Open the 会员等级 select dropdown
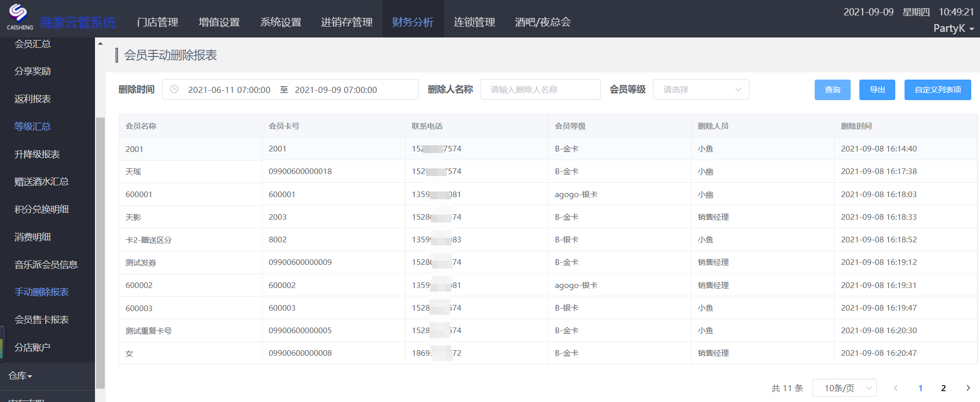This screenshot has width=980, height=402. click(x=701, y=89)
